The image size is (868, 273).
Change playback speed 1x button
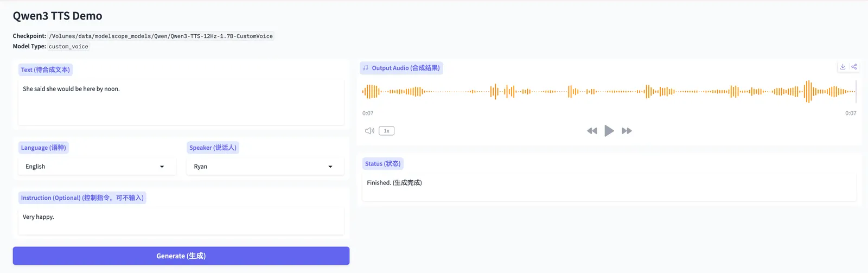point(386,131)
